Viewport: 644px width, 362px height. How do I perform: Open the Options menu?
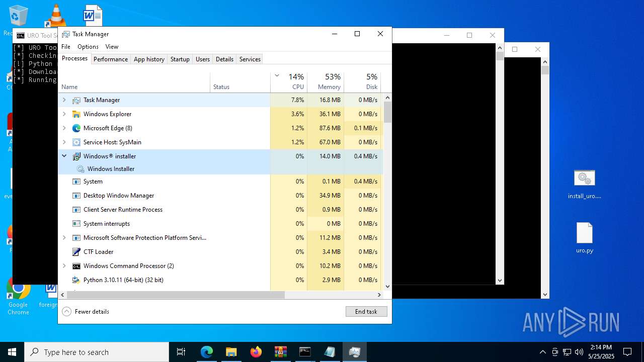tap(88, 47)
